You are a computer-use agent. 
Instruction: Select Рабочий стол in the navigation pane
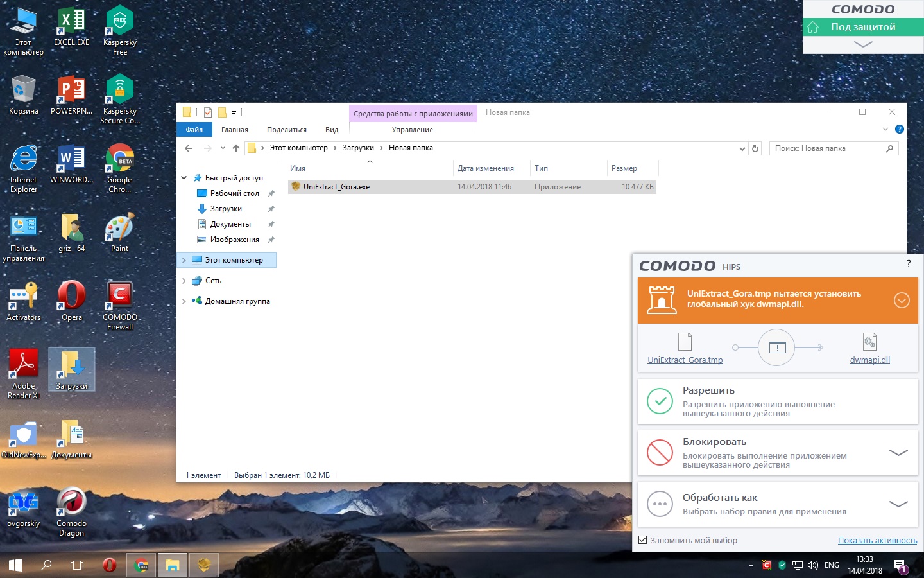[x=235, y=193]
